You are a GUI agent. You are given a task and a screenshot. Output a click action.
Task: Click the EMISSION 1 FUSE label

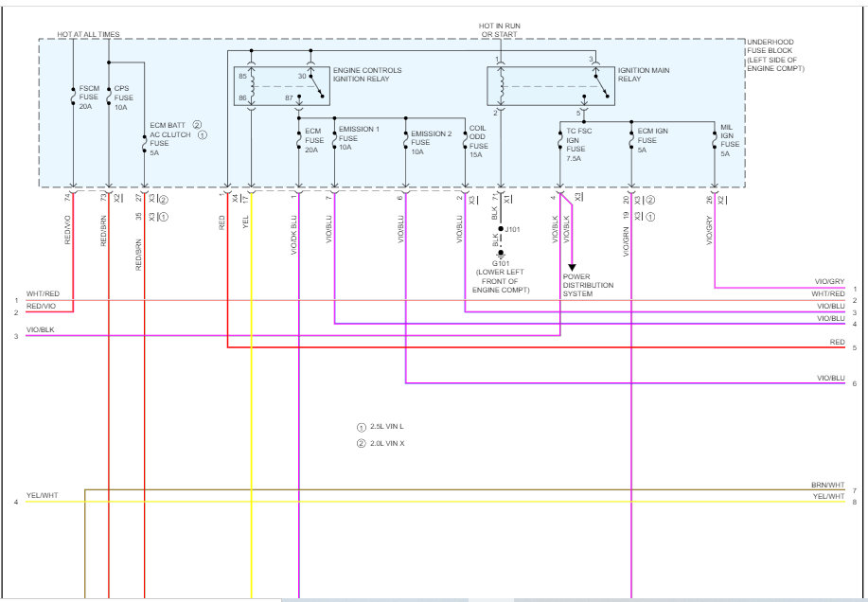(359, 138)
